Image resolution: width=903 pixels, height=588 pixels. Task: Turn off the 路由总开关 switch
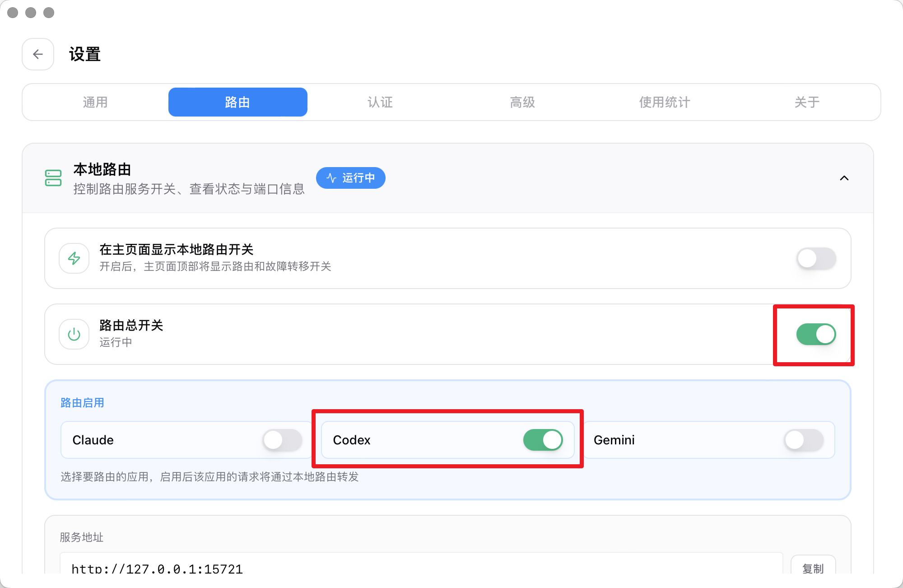[x=816, y=334]
